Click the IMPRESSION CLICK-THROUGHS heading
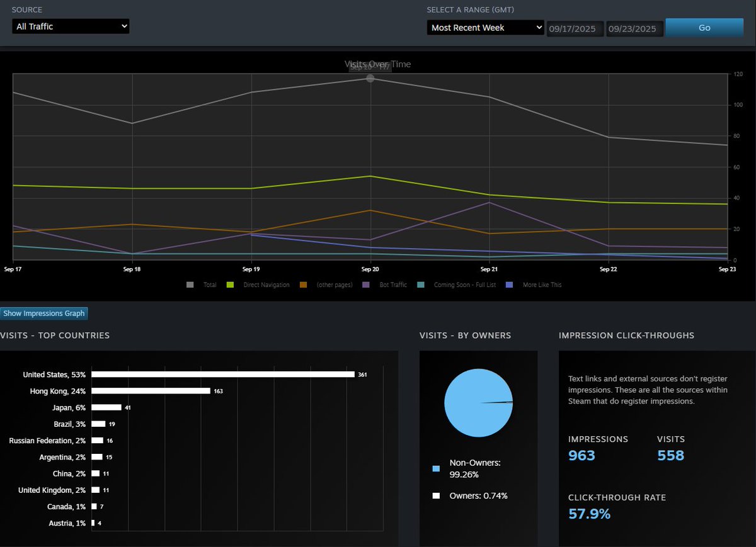 [x=626, y=336]
